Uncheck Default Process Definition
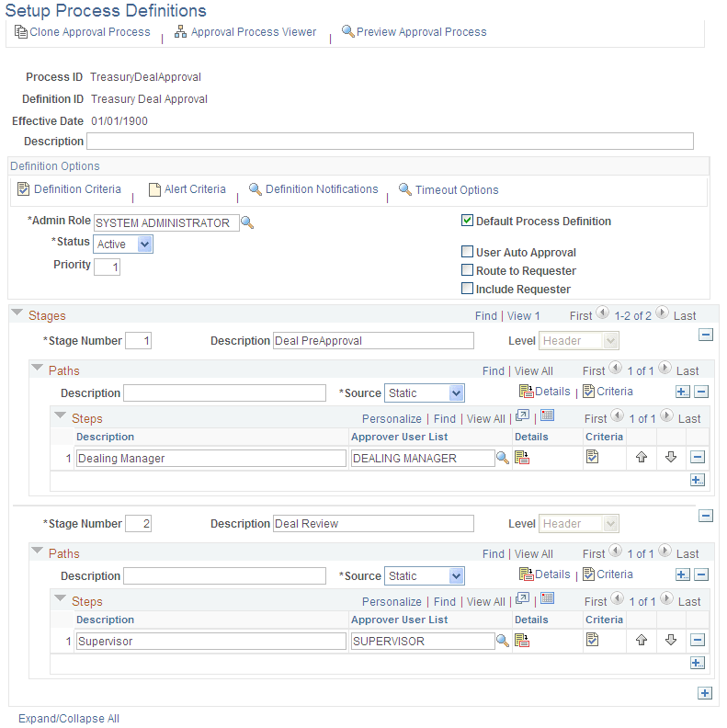 (x=467, y=220)
